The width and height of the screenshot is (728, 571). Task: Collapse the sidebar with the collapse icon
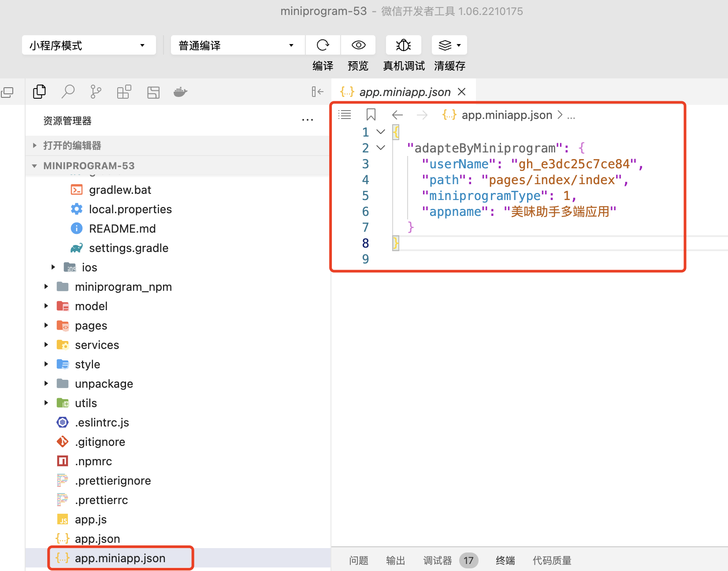pyautogui.click(x=317, y=92)
